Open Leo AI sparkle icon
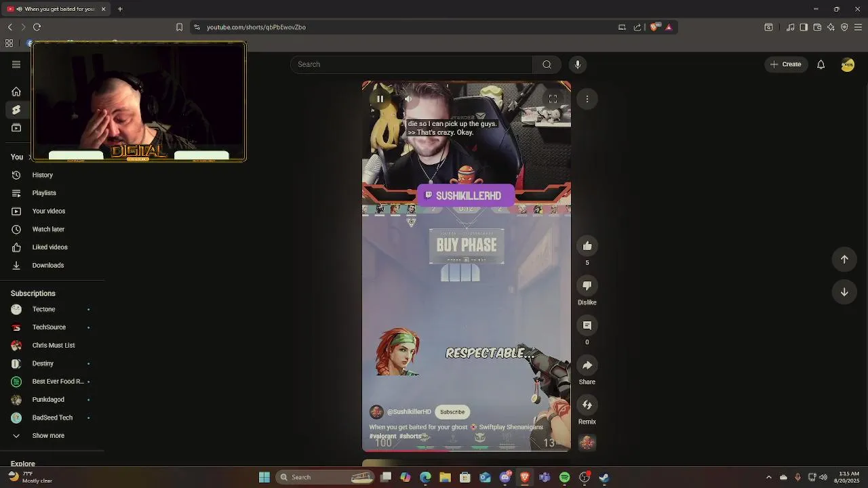The width and height of the screenshot is (868, 488). tap(831, 27)
